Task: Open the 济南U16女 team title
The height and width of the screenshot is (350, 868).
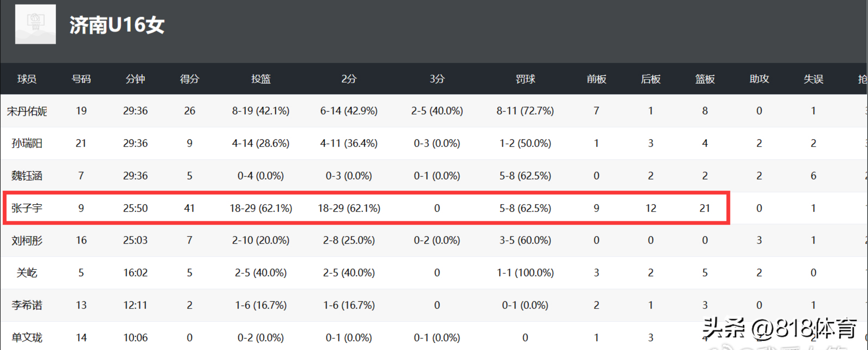Action: coord(117,25)
